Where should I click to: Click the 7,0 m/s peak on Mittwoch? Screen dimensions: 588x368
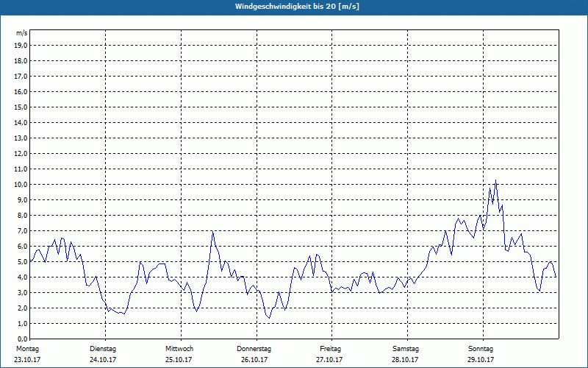point(212,231)
